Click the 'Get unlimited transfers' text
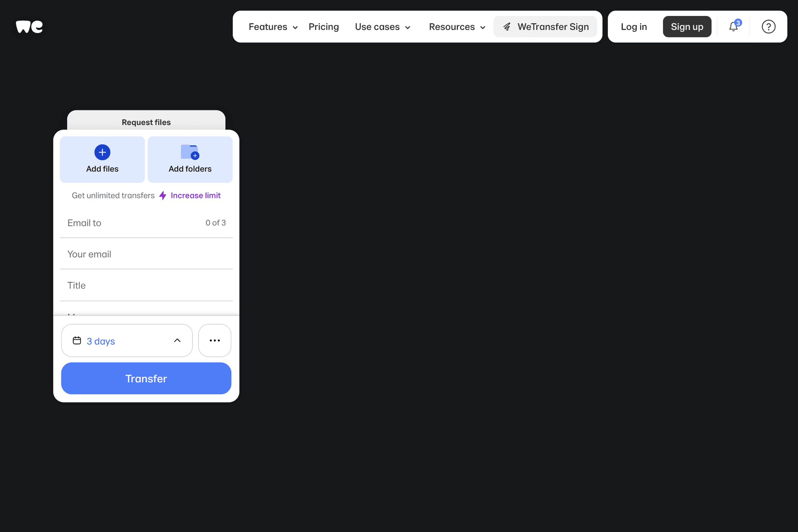798x532 pixels. pyautogui.click(x=113, y=196)
